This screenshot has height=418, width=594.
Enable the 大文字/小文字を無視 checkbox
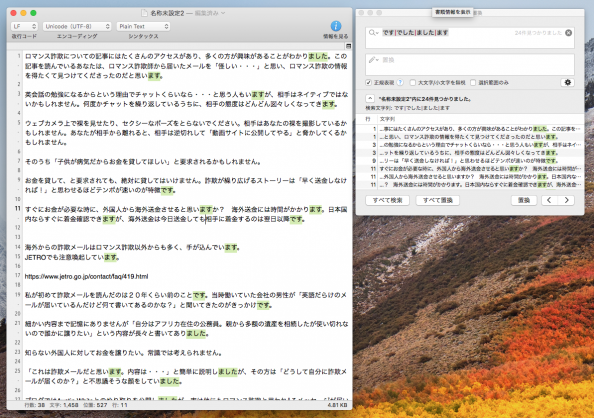[x=413, y=82]
